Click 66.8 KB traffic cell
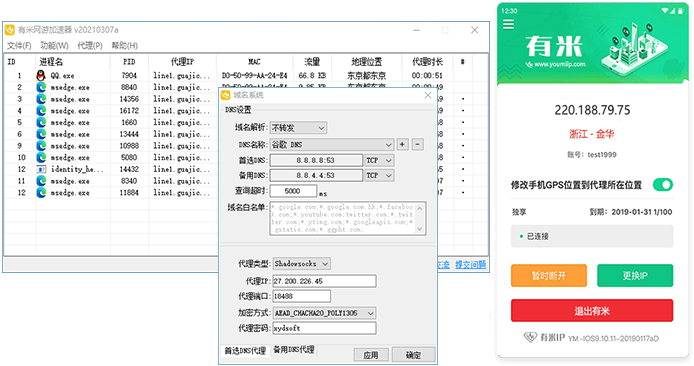Viewport: 694px width, 366px height. click(x=312, y=76)
